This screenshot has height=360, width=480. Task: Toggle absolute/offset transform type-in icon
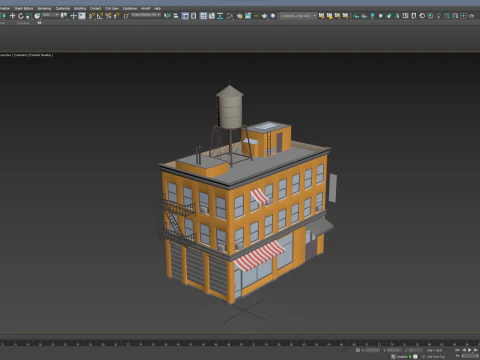pos(358,350)
